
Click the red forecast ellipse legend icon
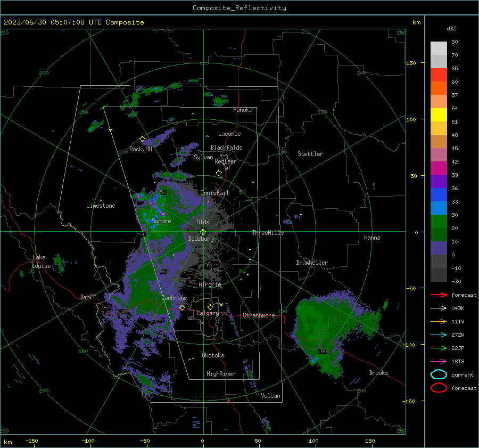(x=439, y=388)
